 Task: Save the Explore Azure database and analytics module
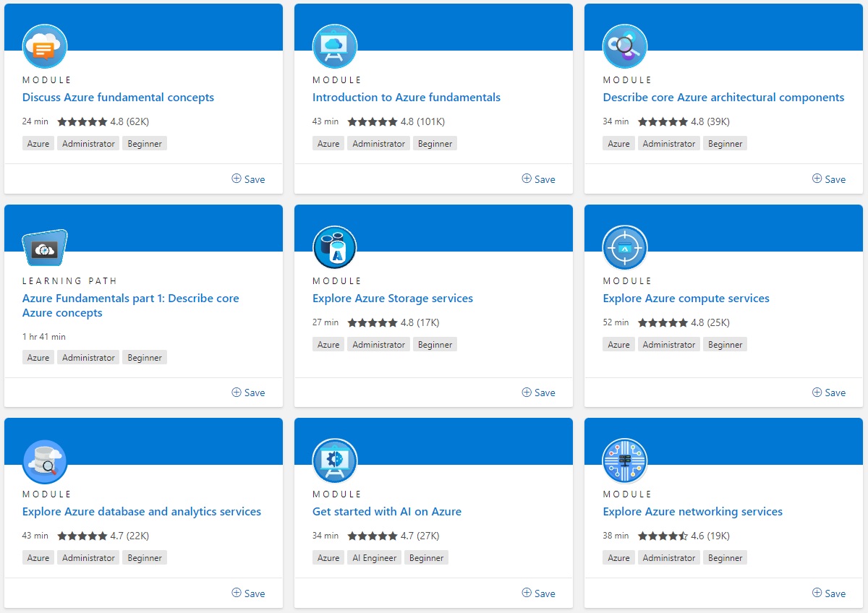tap(248, 593)
